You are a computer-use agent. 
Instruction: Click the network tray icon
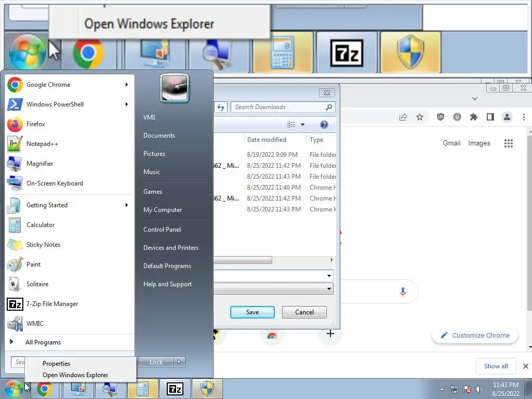tap(454, 389)
